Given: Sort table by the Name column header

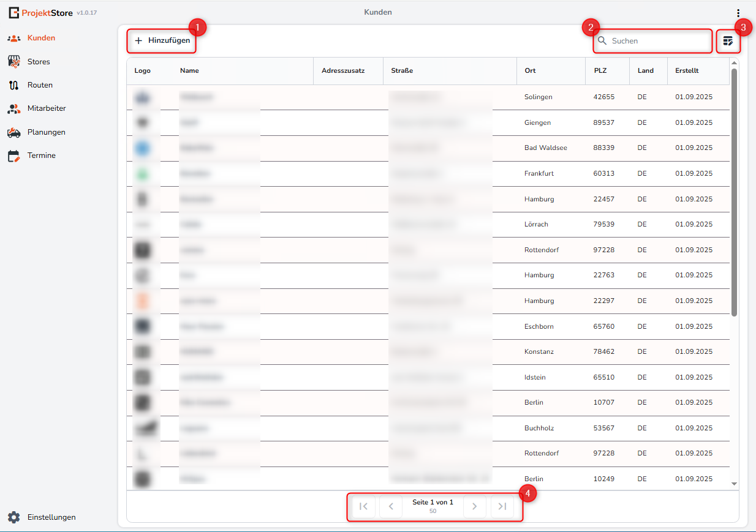Looking at the screenshot, I should coord(189,71).
